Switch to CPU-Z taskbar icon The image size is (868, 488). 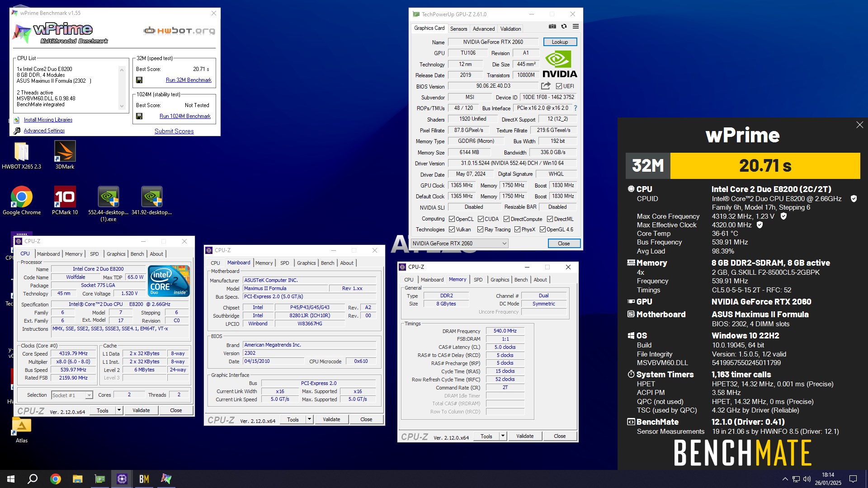122,479
